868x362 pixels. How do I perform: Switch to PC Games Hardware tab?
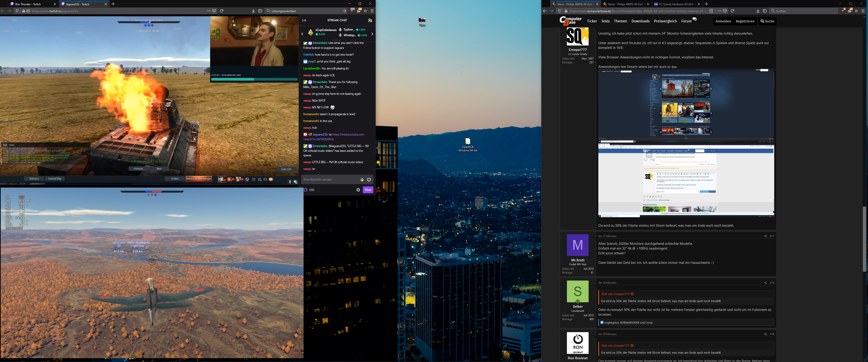coord(675,4)
